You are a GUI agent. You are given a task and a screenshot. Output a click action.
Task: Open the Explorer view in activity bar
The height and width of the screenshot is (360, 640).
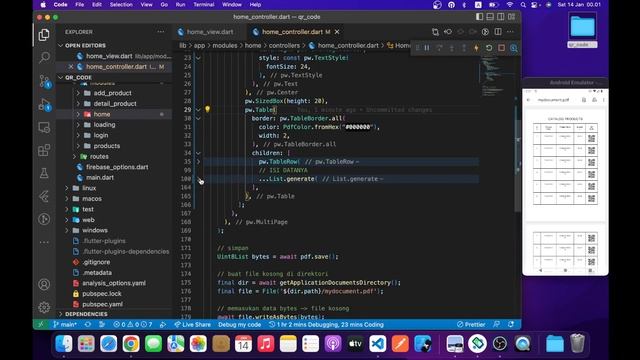point(44,35)
